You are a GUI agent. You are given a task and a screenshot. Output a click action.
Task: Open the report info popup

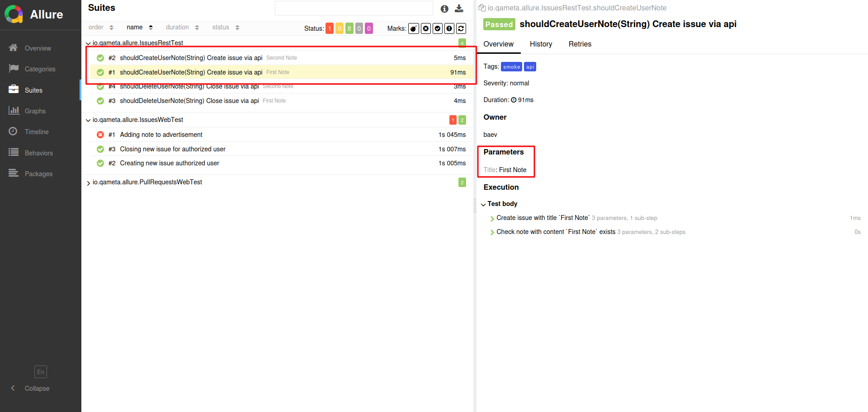pyautogui.click(x=444, y=9)
